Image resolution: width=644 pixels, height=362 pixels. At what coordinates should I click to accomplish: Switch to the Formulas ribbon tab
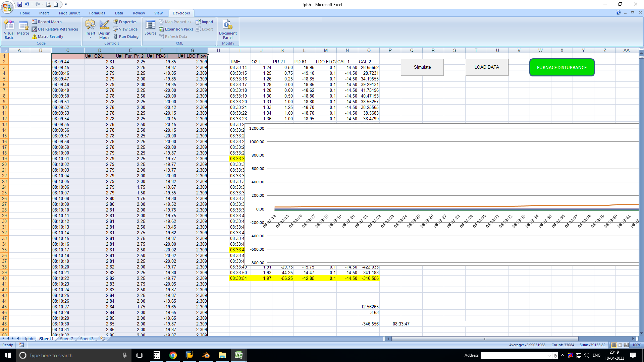[x=97, y=13]
